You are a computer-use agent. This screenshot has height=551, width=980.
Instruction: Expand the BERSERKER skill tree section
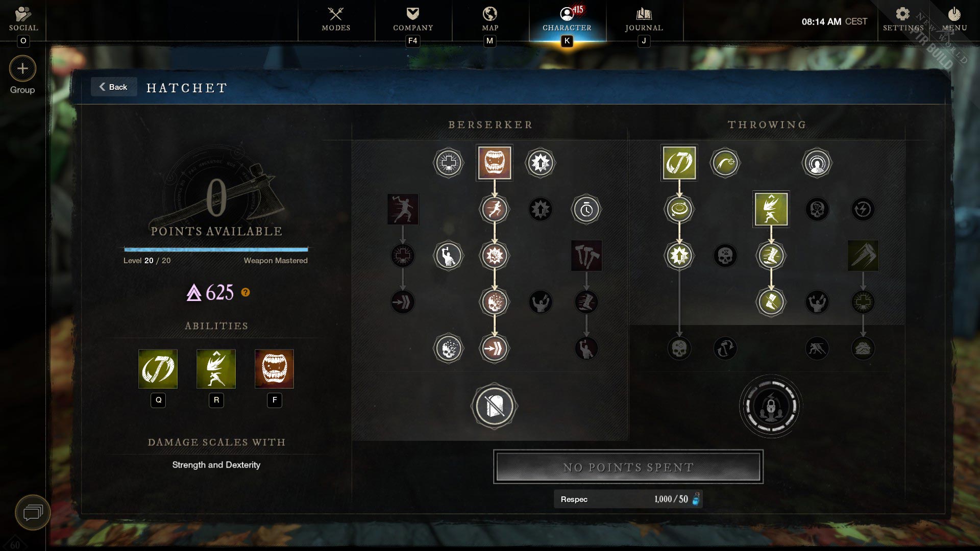pyautogui.click(x=491, y=124)
